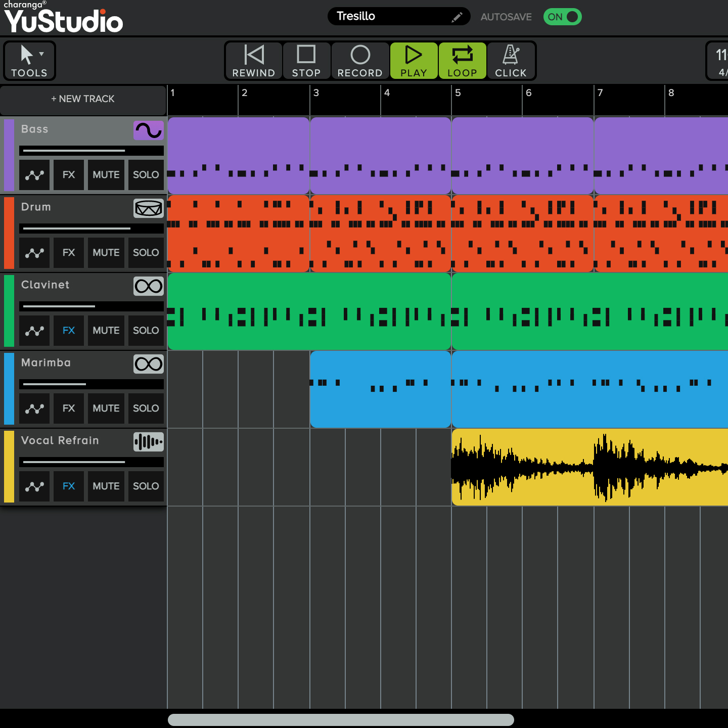Select the Marimba loop icon
The height and width of the screenshot is (728, 728).
(148, 364)
